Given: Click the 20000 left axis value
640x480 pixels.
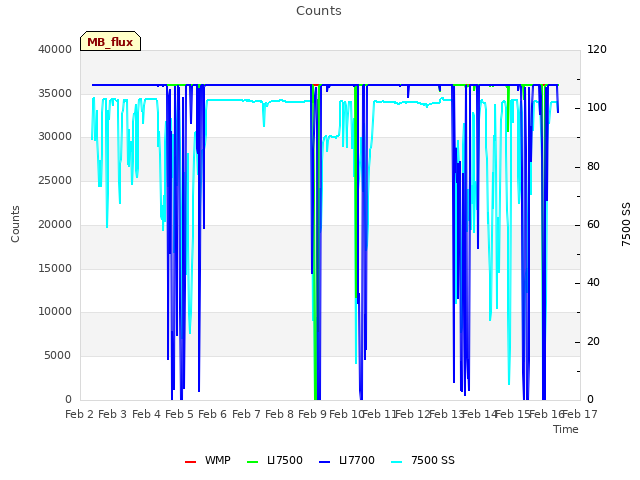Looking at the screenshot, I should 55,224.
